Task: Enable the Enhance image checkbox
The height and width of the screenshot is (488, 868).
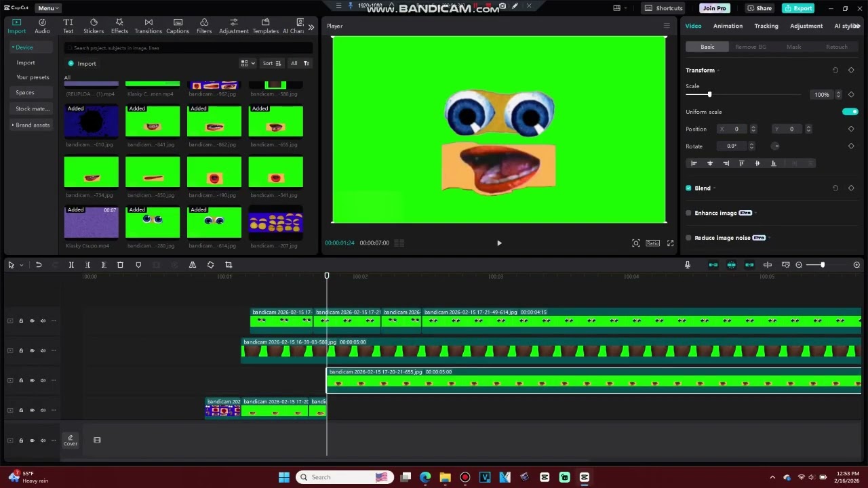Action: (688, 213)
